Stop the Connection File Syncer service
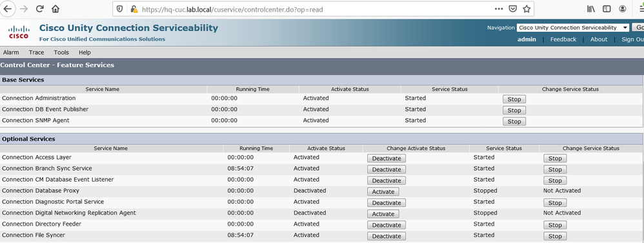 pos(555,236)
